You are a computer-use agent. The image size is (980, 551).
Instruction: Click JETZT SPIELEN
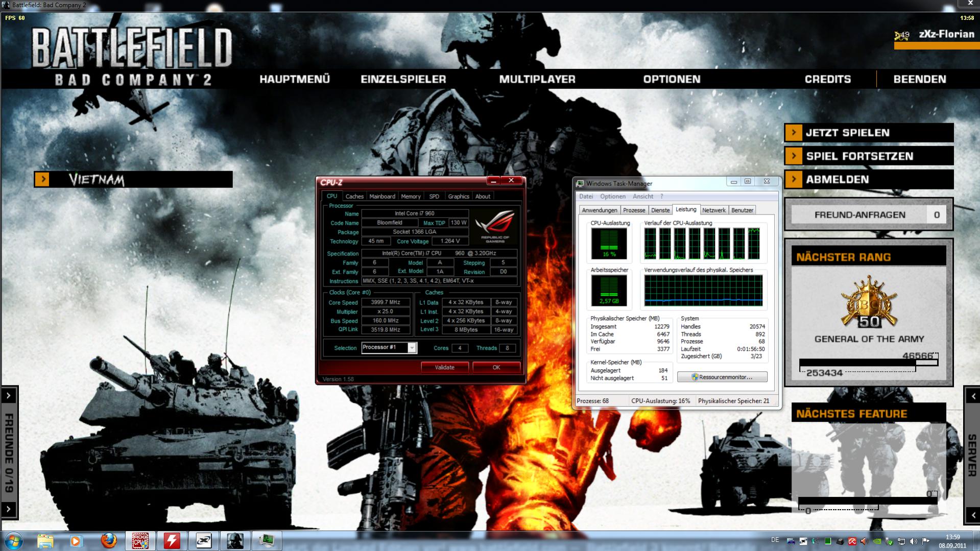point(869,133)
